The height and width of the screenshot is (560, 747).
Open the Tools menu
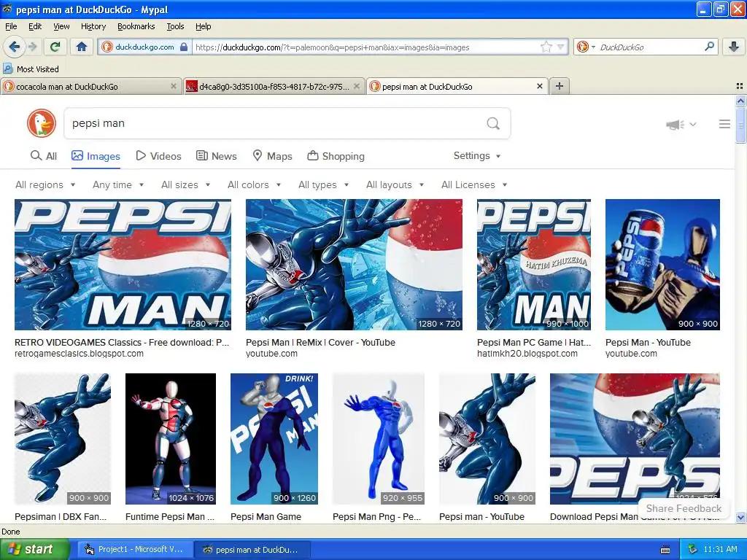point(175,26)
